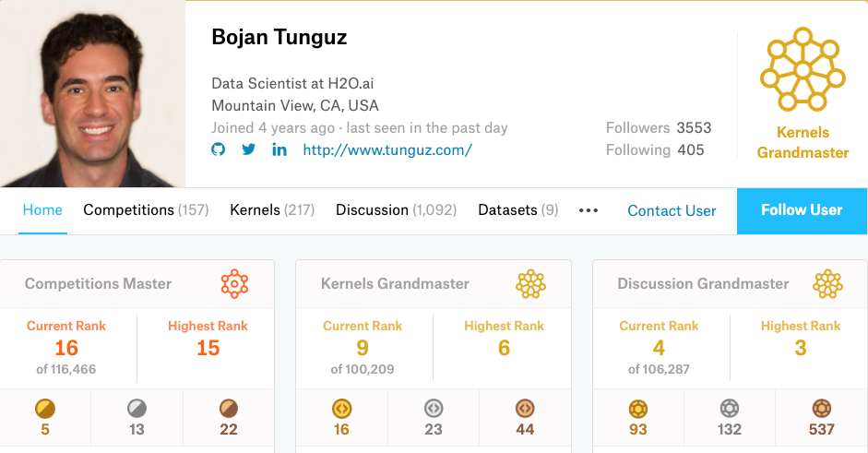Expand the three-dots more tabs menu
This screenshot has height=453, width=868.
589,210
